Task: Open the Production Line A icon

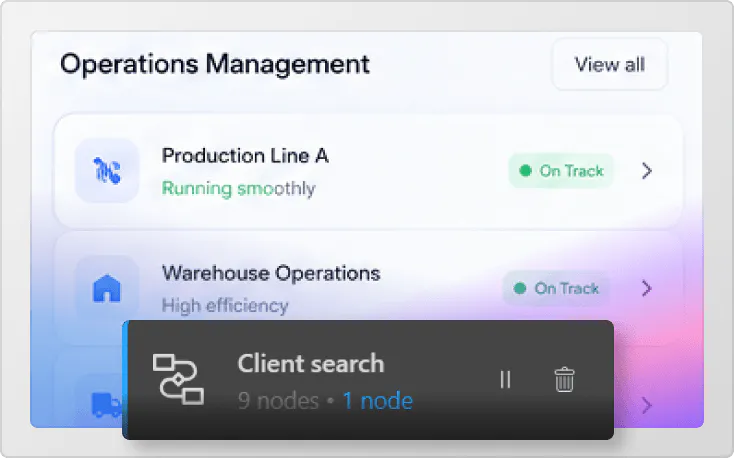Action: pyautogui.click(x=107, y=170)
